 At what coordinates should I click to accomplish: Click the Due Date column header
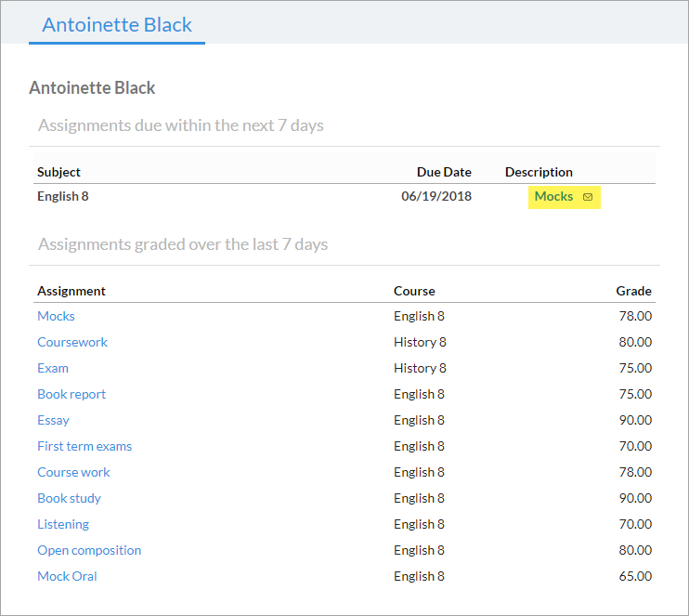point(444,172)
